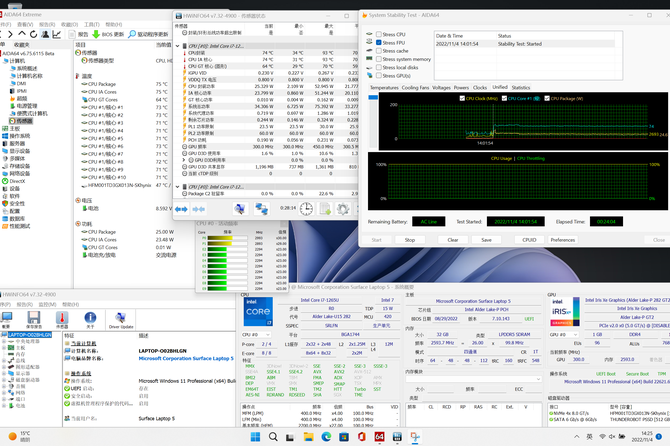
Task: Click the HWiNFO64 thermometer sensors icon
Action: point(62,317)
